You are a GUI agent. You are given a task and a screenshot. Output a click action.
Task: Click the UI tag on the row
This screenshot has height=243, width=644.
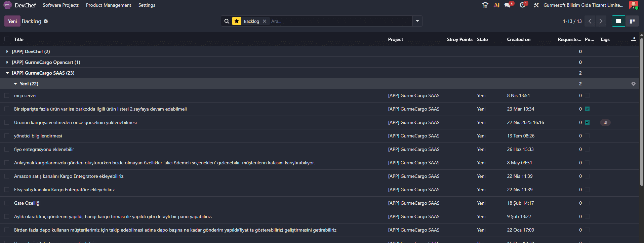point(605,122)
